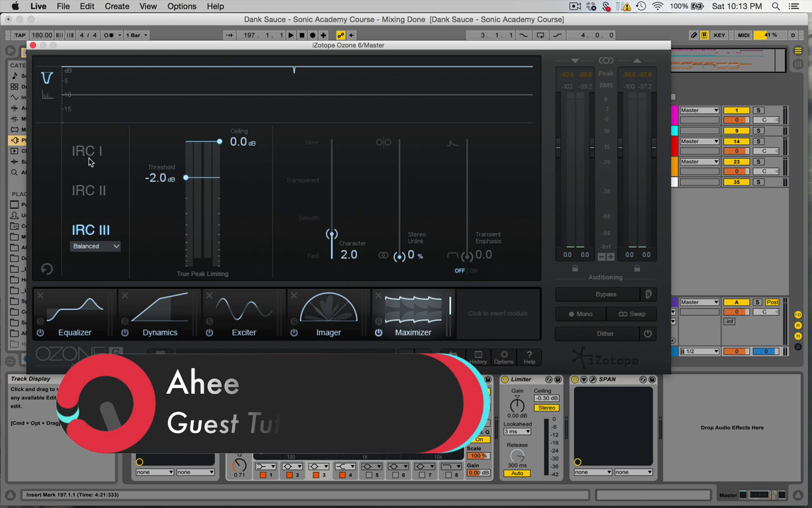Toggle the Dither power button
Viewport: 812px width, 508px height.
[648, 333]
